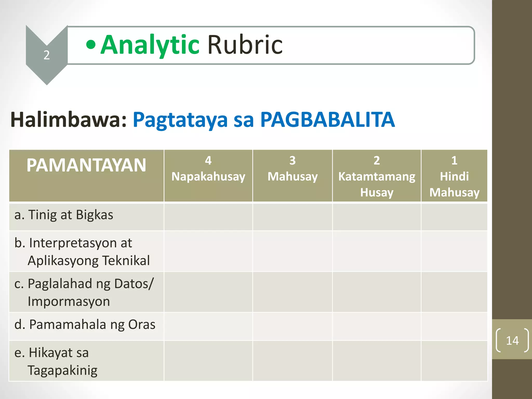Select the row a. Tinig at Bigkas
This screenshot has height=399, width=532.
click(x=248, y=217)
